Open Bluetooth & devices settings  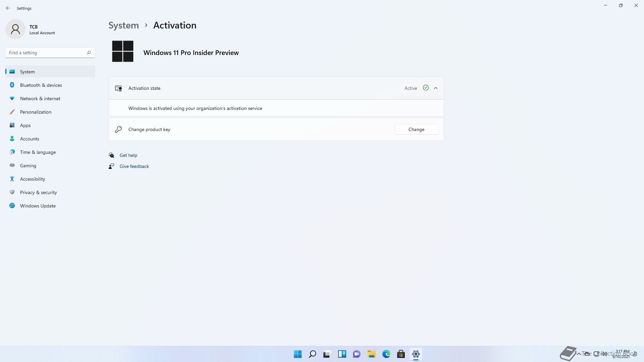pos(41,85)
